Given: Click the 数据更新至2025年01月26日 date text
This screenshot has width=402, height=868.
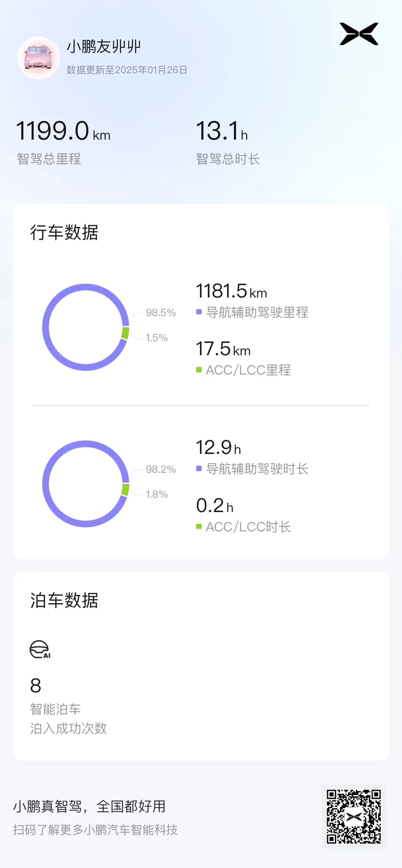Looking at the screenshot, I should (x=127, y=70).
